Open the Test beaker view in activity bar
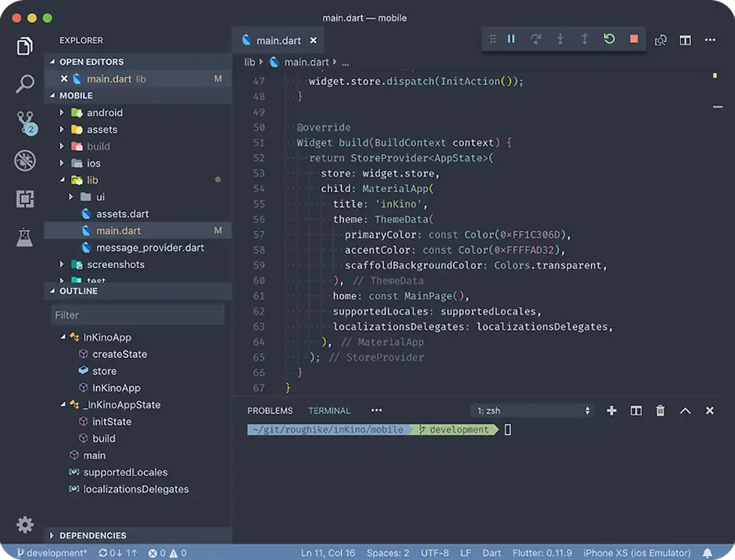This screenshot has height=560, width=735. coord(24,237)
